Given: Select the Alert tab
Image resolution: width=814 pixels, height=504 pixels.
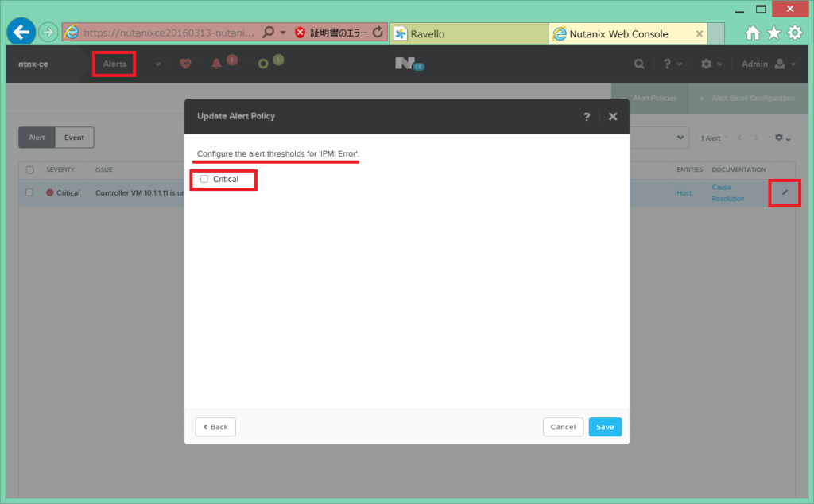Looking at the screenshot, I should [37, 138].
